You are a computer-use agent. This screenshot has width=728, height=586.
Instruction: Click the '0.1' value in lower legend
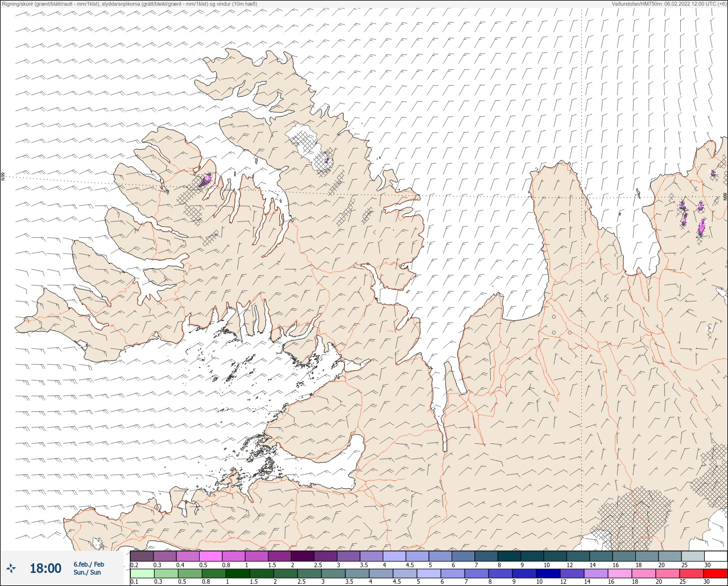tap(134, 582)
